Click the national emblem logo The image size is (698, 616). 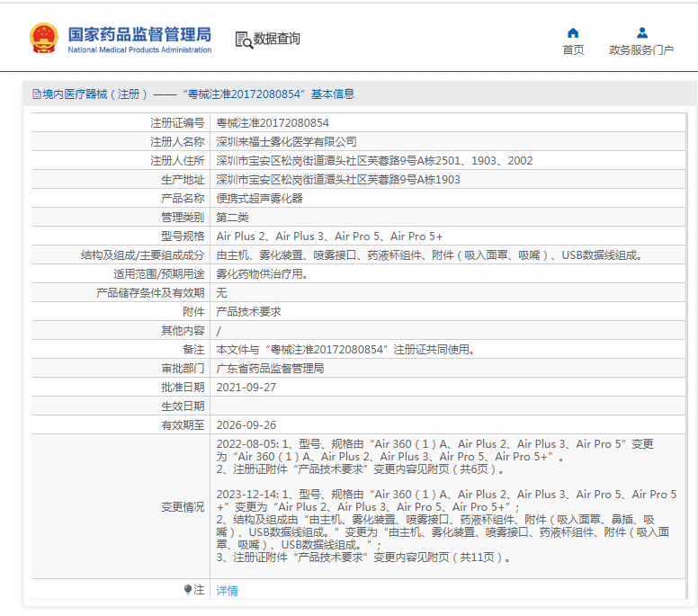[43, 39]
